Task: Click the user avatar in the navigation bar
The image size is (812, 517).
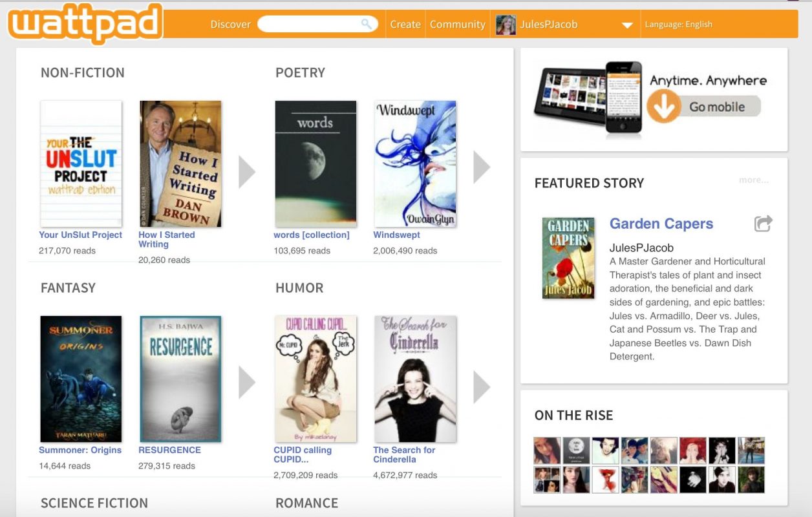Action: (506, 25)
